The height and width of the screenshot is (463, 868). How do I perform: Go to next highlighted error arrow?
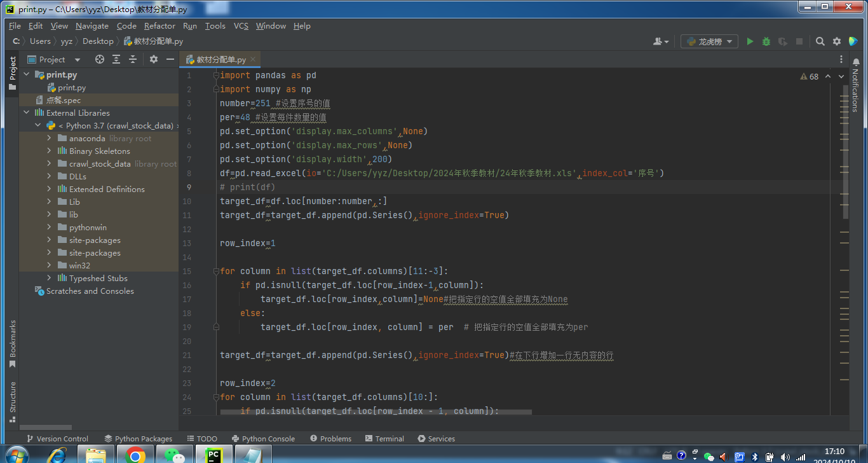(842, 76)
